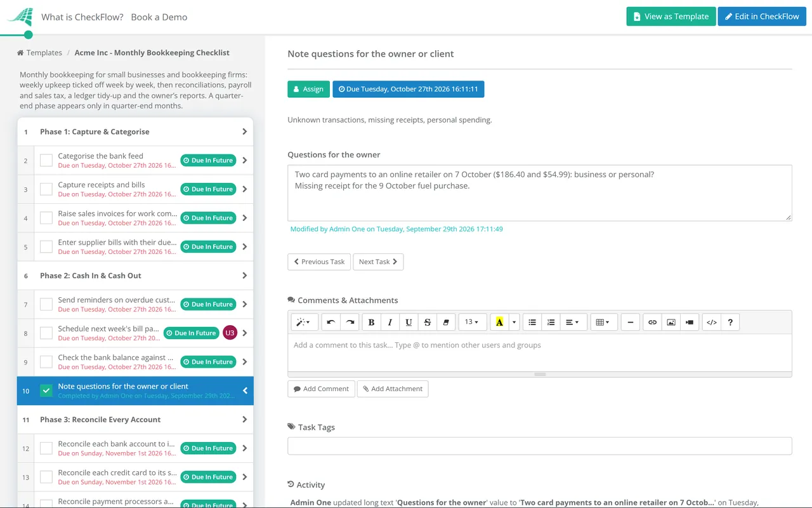Click the 'View as Template' button
The height and width of the screenshot is (508, 812).
(671, 17)
